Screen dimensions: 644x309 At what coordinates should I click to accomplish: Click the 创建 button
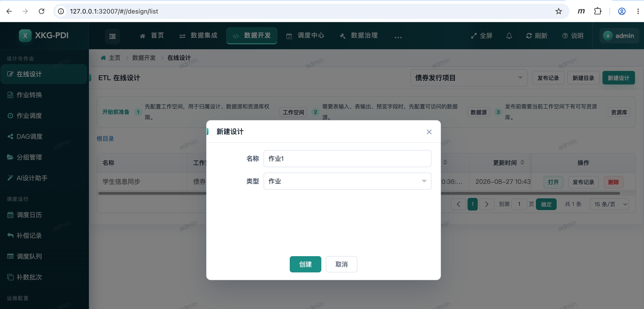[x=305, y=264]
